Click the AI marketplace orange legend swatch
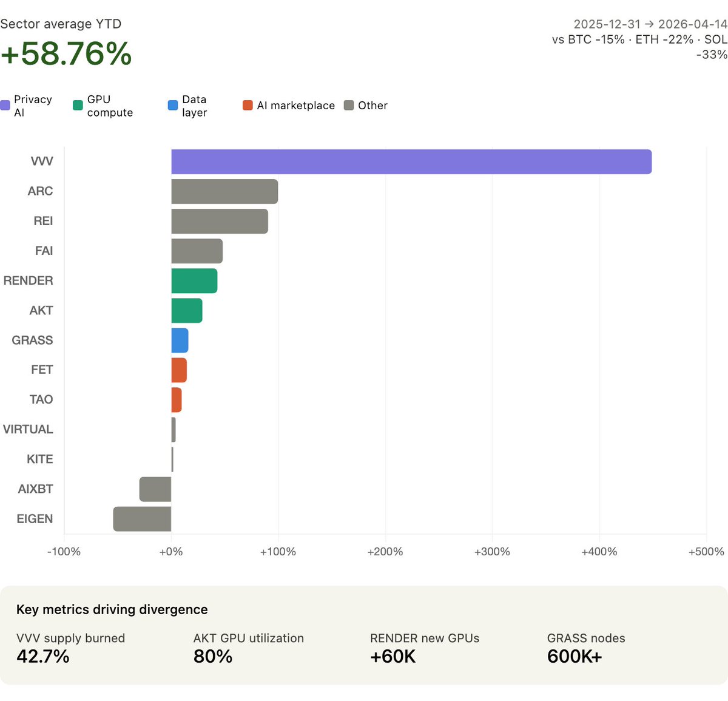The height and width of the screenshot is (701, 728). pyautogui.click(x=248, y=106)
